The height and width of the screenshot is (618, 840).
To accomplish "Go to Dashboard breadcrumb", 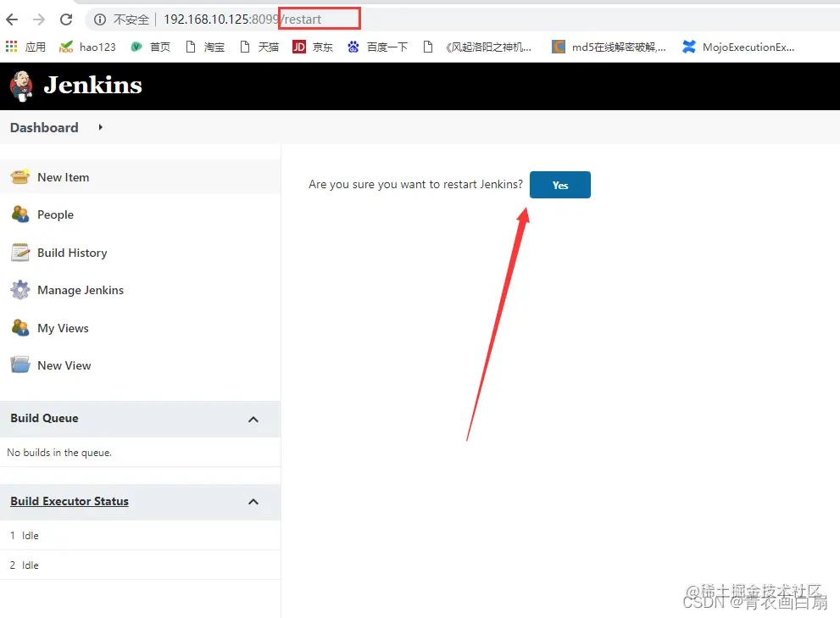I will pyautogui.click(x=44, y=127).
